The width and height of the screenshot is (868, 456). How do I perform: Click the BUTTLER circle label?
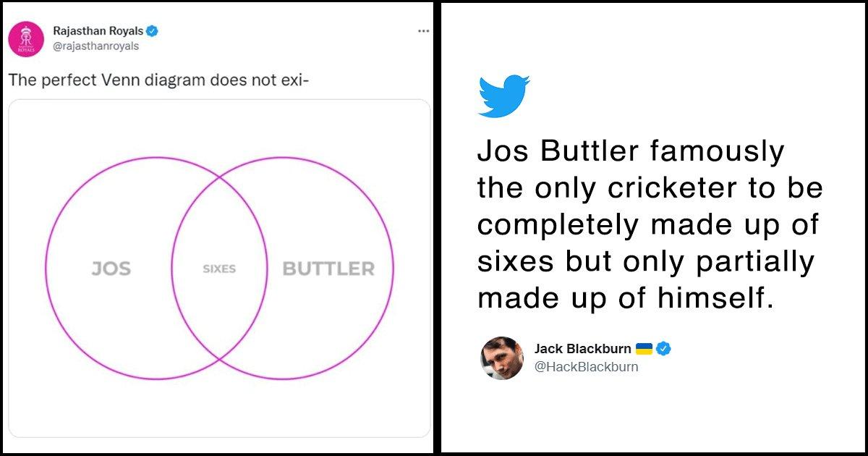[330, 269]
